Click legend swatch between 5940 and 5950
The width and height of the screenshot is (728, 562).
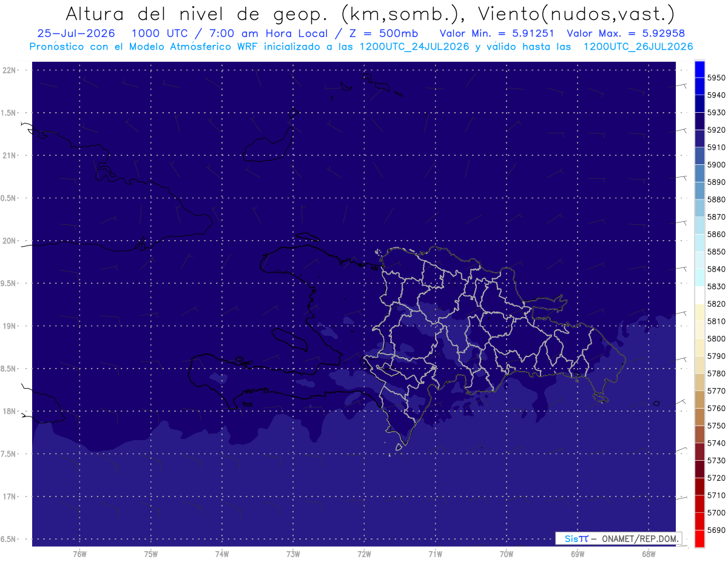pos(699,87)
